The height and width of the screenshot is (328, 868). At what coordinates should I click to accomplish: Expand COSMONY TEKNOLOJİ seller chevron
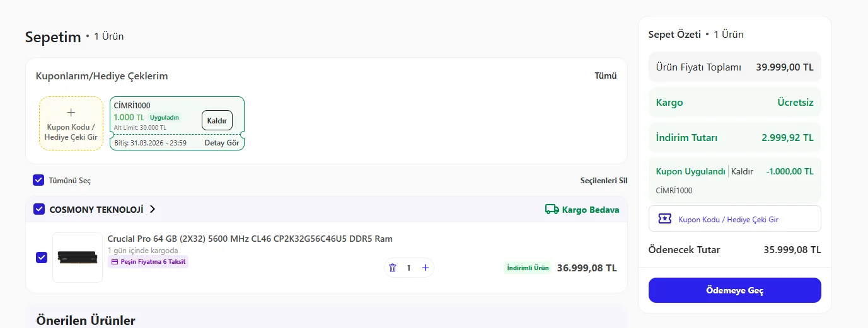tap(153, 209)
